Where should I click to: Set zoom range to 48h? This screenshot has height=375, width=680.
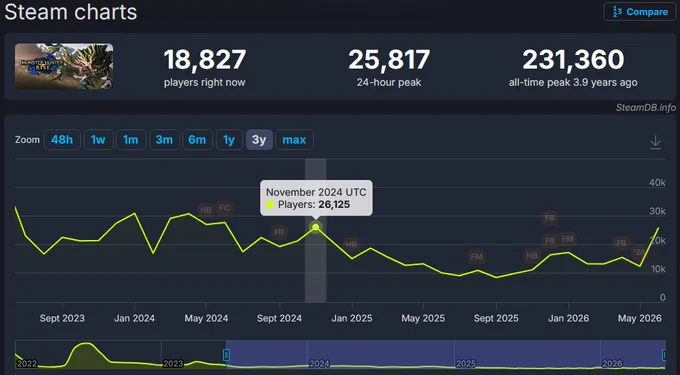point(62,140)
